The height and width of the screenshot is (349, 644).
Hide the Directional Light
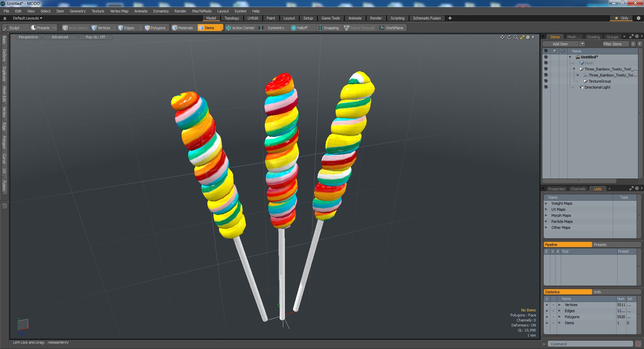click(546, 87)
